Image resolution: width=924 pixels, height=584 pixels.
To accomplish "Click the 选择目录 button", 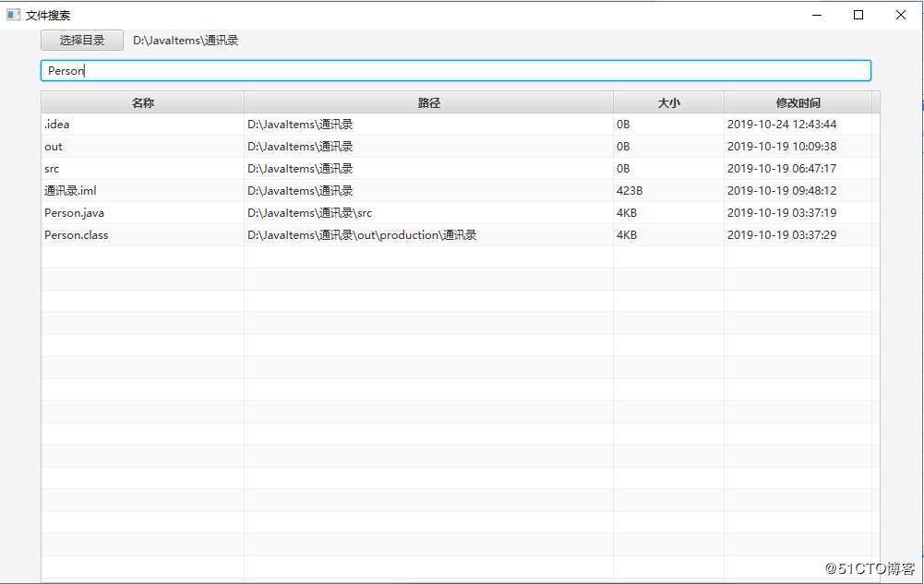I will click(x=82, y=40).
